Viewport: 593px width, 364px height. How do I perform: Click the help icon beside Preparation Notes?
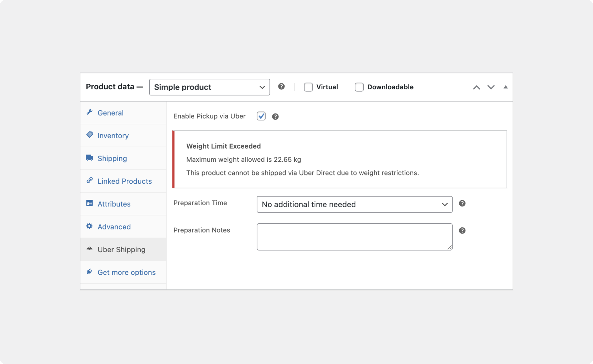[462, 230]
